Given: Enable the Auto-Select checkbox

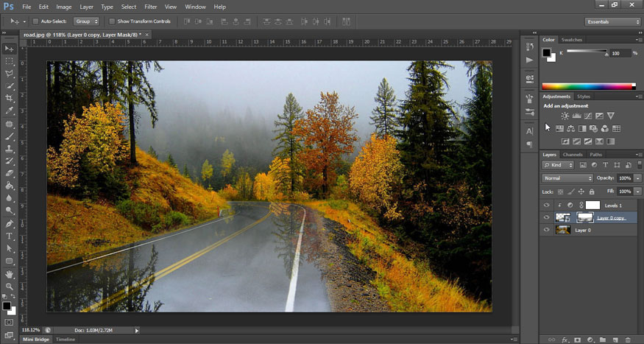Looking at the screenshot, I should [x=35, y=21].
